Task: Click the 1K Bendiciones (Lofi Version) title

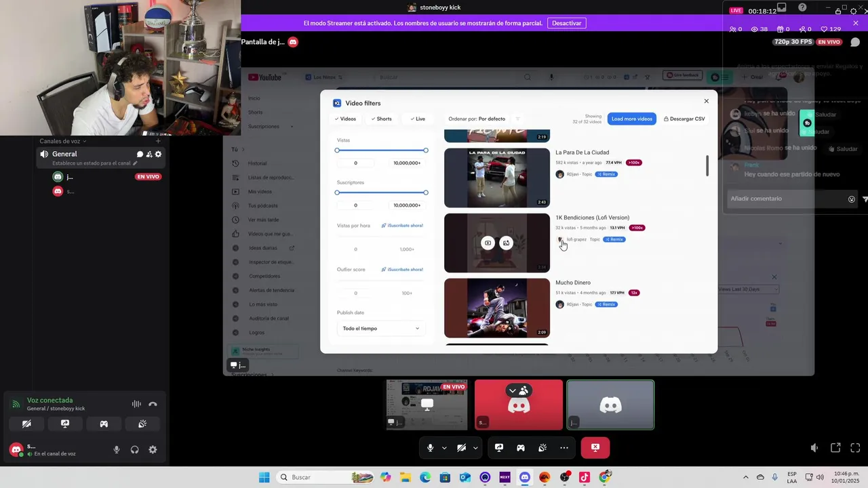Action: 592,218
